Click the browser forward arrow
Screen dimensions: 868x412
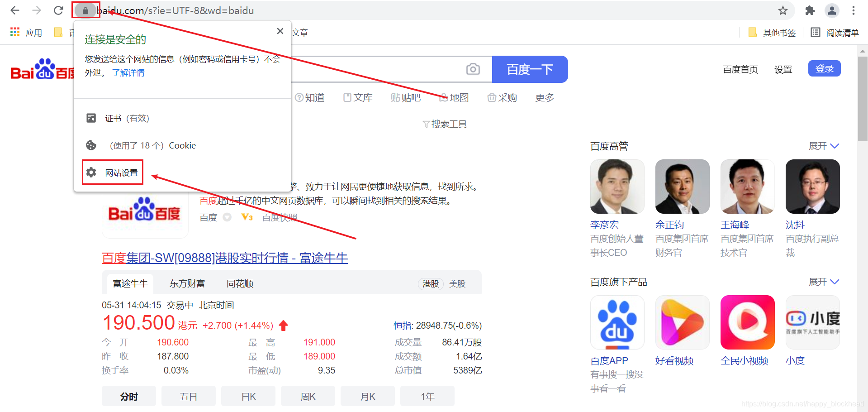click(x=37, y=10)
